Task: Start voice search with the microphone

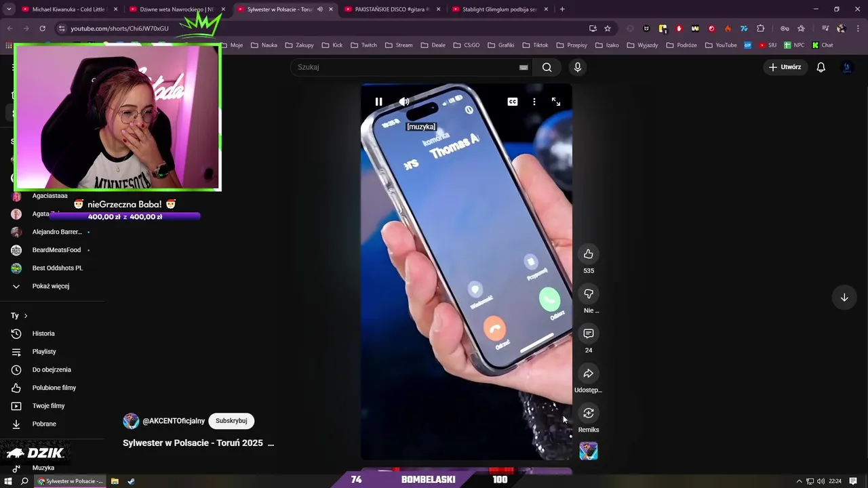Action: (x=578, y=67)
